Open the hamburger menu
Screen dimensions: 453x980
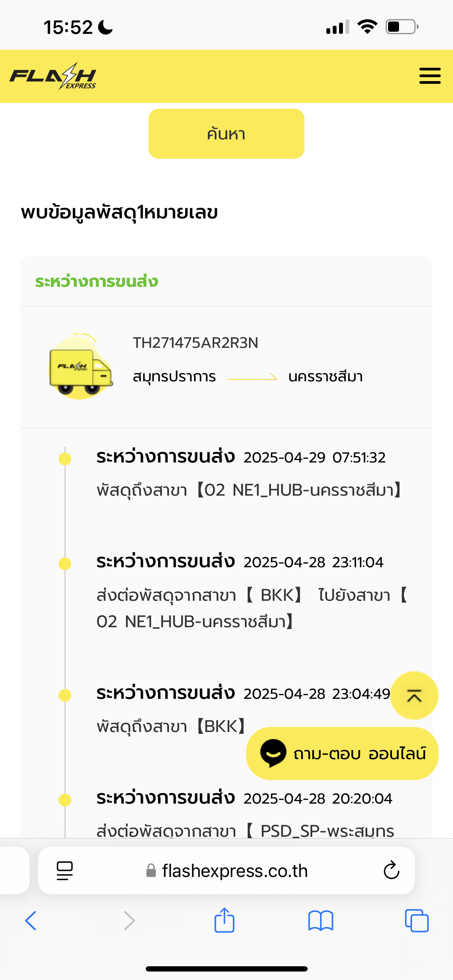pos(430,76)
